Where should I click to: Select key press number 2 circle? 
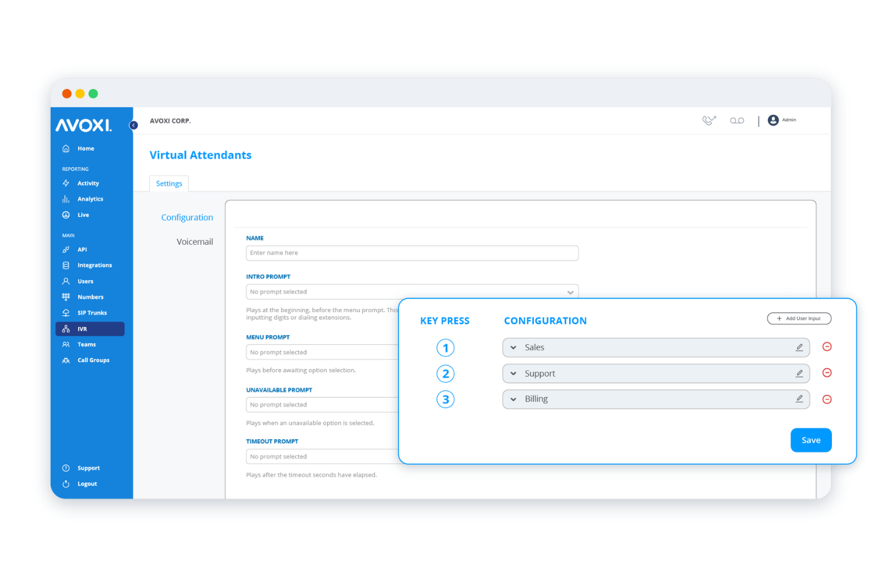pos(445,374)
